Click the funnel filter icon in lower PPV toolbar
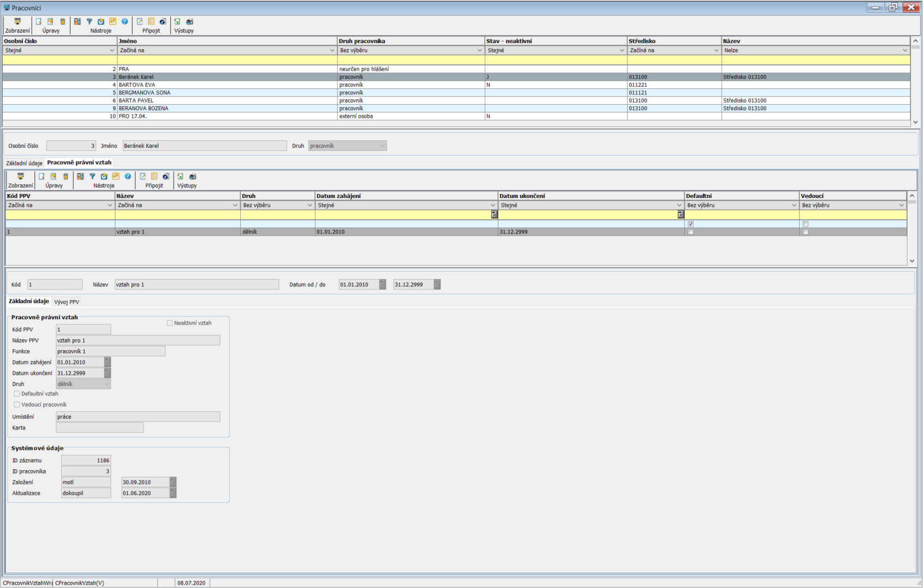923x588 pixels. pyautogui.click(x=92, y=177)
